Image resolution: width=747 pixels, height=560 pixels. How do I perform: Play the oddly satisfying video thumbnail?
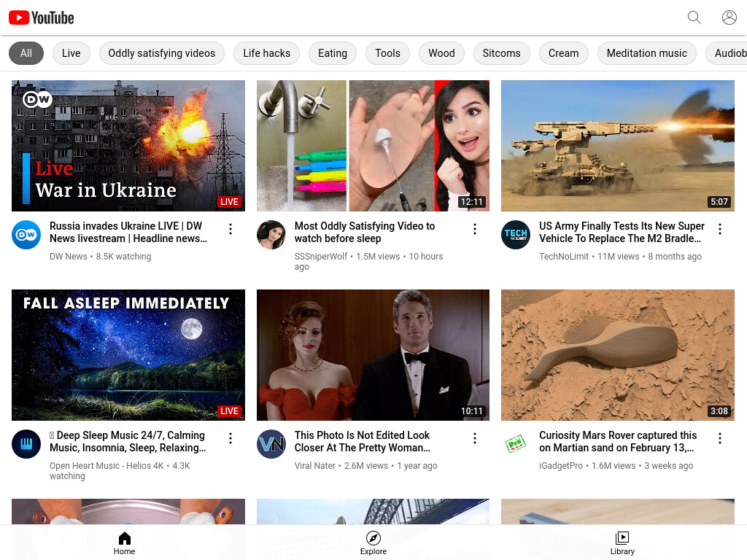(x=373, y=146)
